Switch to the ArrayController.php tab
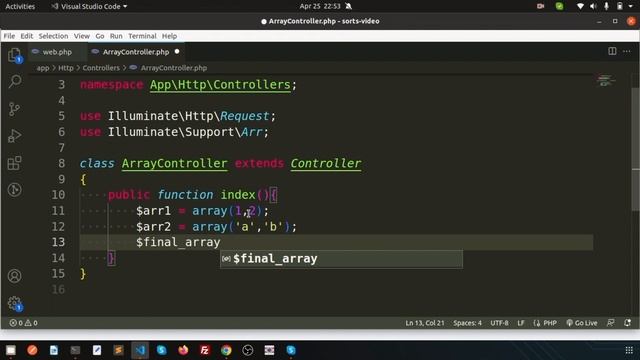Screen dimensions: 640x360 [x=136, y=52]
